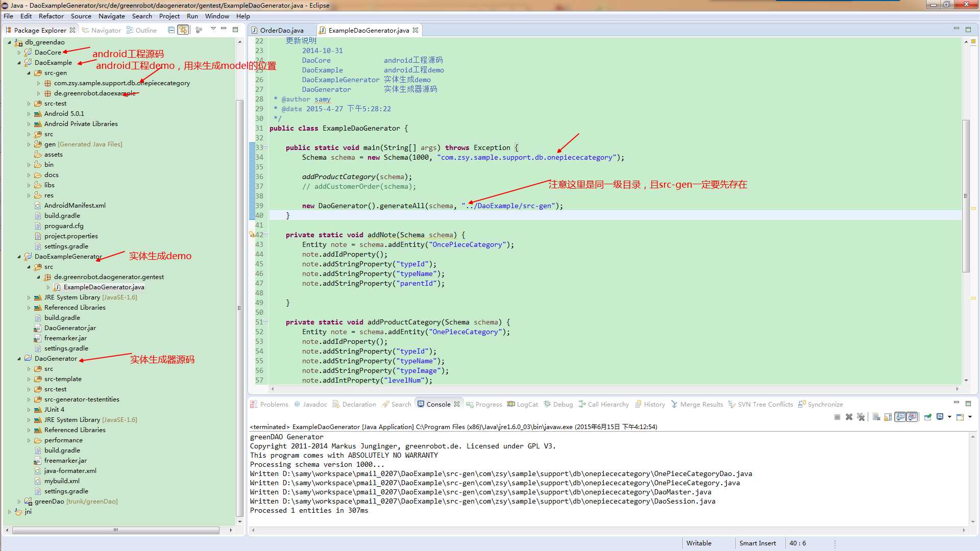Click Display Selected Console icon
The image size is (980, 551).
point(940,417)
